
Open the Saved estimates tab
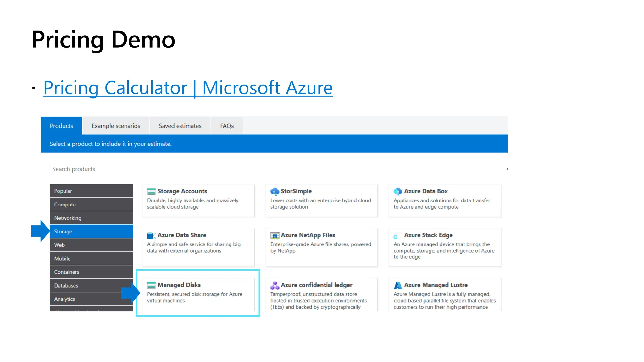click(x=180, y=126)
